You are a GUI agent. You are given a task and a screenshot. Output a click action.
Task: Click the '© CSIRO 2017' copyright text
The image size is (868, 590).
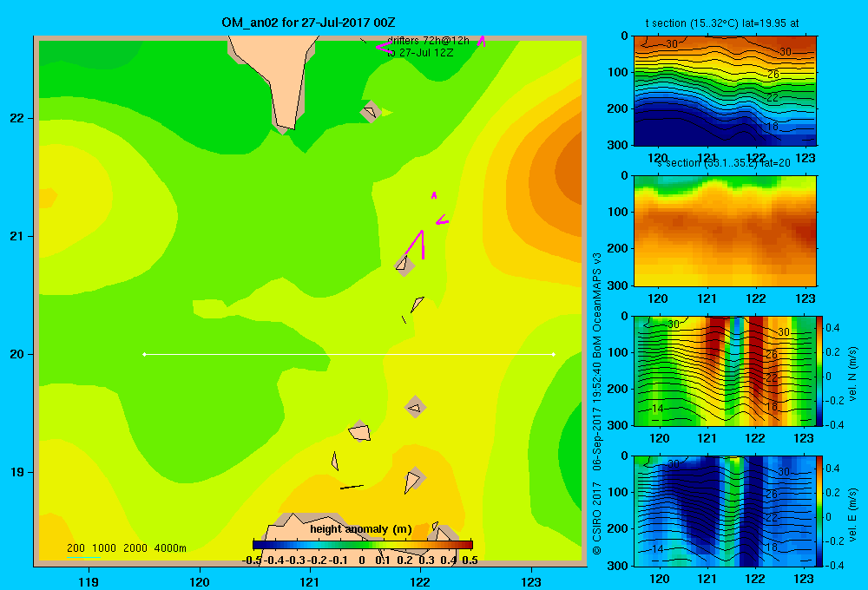click(x=597, y=518)
